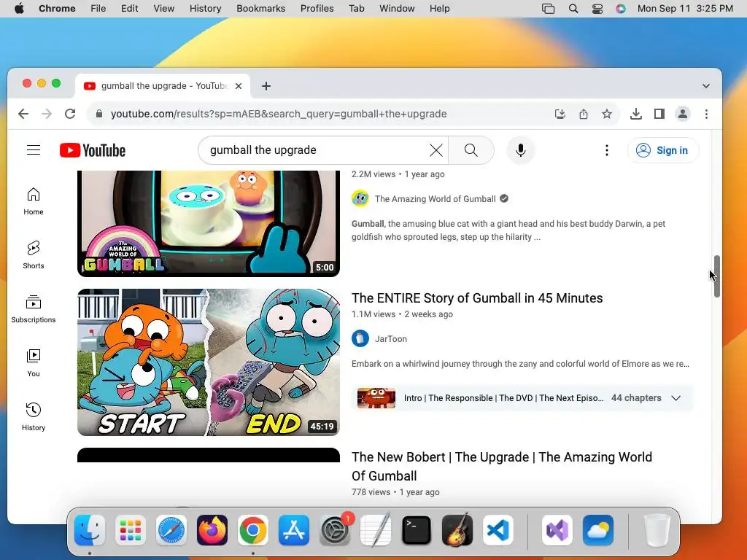Open The ENTIRE Story of Gumball video title
This screenshot has width=747, height=560.
477,298
